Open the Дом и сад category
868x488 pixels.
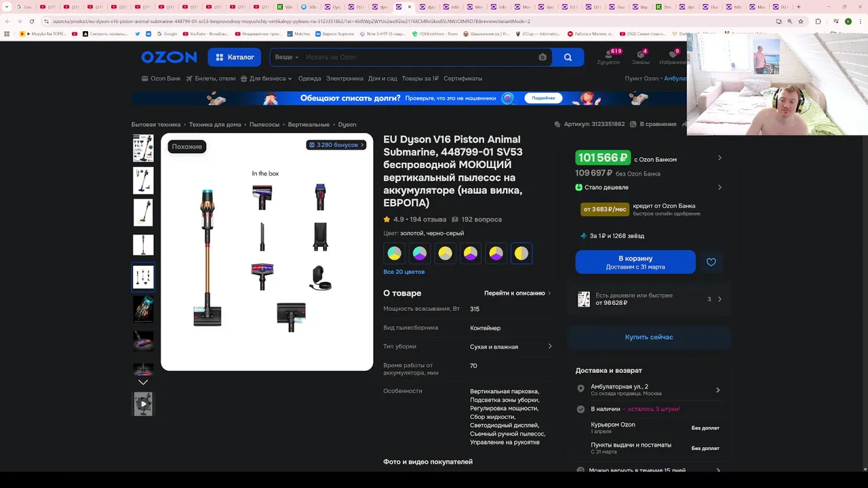pos(382,79)
